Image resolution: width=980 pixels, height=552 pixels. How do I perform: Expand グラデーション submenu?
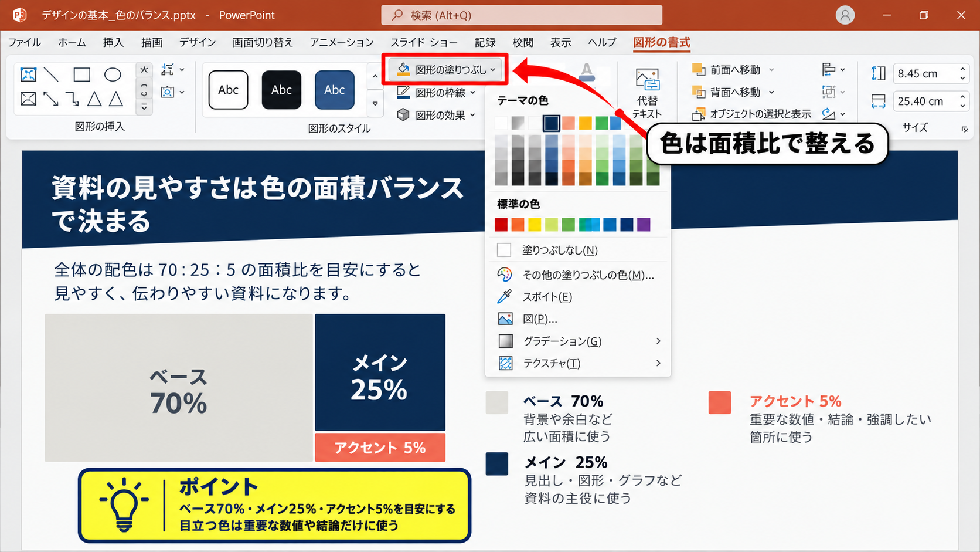[x=578, y=341]
